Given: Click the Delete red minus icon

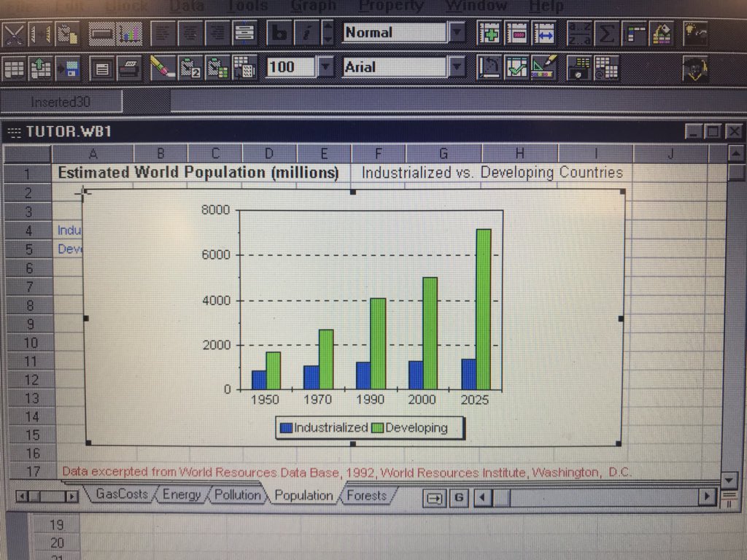Looking at the screenshot, I should click(516, 34).
